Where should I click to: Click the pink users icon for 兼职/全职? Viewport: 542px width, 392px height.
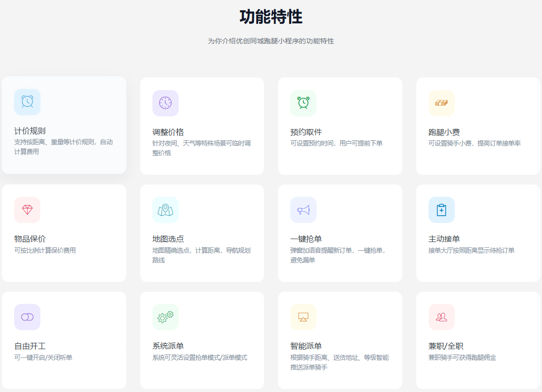[x=442, y=317]
